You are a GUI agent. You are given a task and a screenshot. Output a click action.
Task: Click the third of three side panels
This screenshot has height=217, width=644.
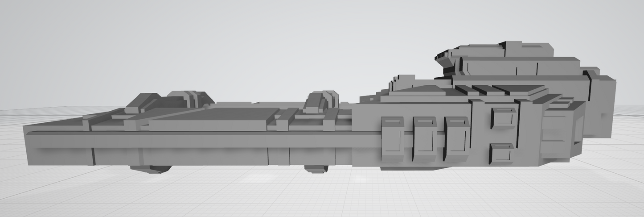click(x=456, y=139)
